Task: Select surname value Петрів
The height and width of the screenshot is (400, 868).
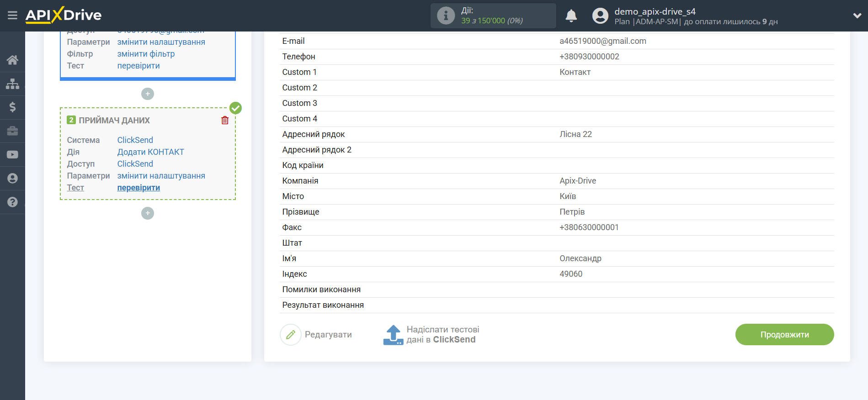Action: point(572,212)
